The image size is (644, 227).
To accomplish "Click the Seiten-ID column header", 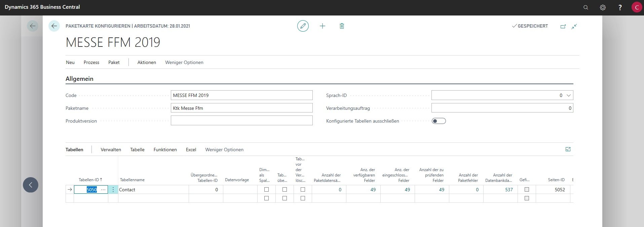I will tap(556, 180).
